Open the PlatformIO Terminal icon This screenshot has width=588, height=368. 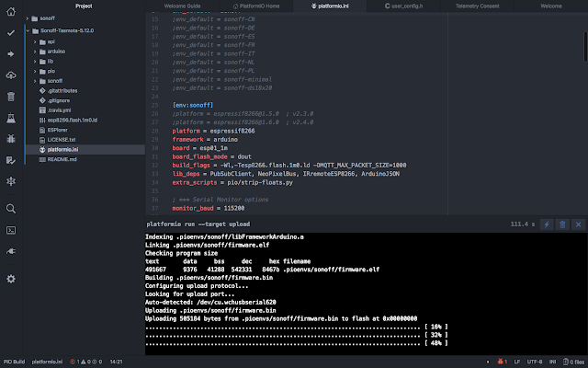11,230
